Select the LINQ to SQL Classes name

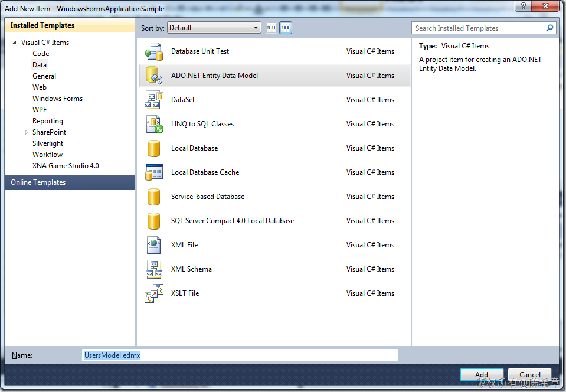tap(202, 124)
